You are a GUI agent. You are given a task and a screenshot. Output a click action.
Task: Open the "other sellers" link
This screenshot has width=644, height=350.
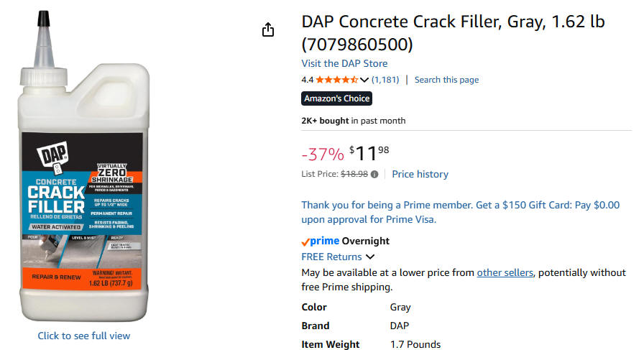click(505, 272)
